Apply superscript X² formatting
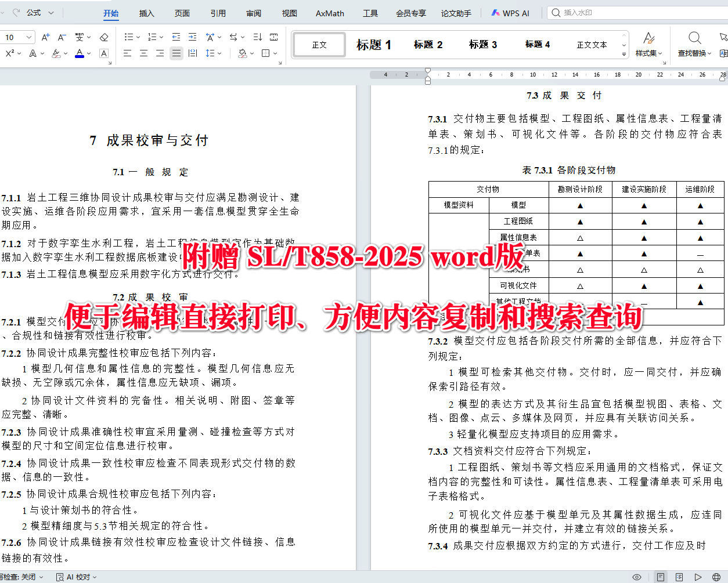728x583 pixels. pos(10,53)
